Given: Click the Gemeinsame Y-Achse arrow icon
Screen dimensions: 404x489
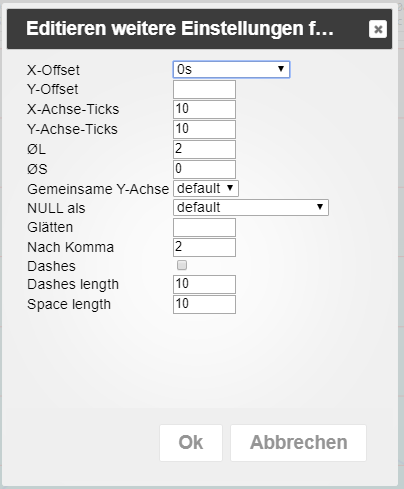Looking at the screenshot, I should click(230, 188).
